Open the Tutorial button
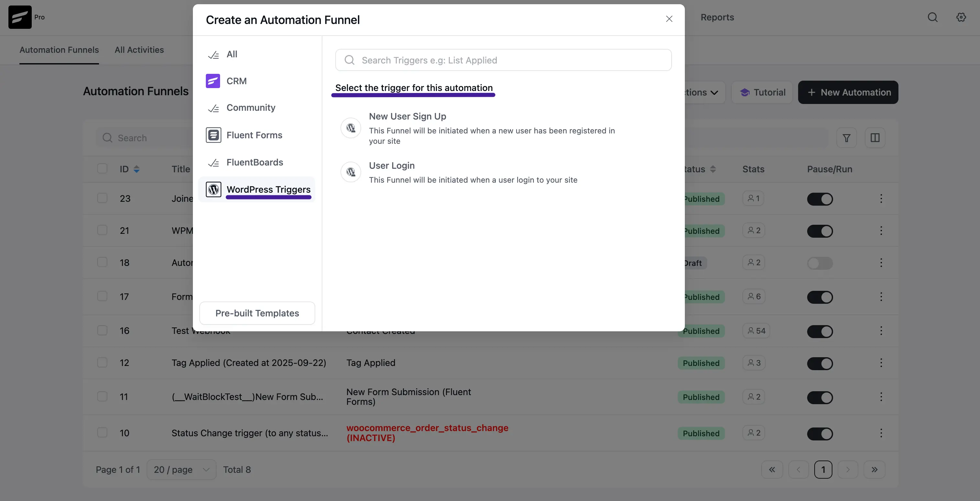The height and width of the screenshot is (501, 980). [x=762, y=92]
